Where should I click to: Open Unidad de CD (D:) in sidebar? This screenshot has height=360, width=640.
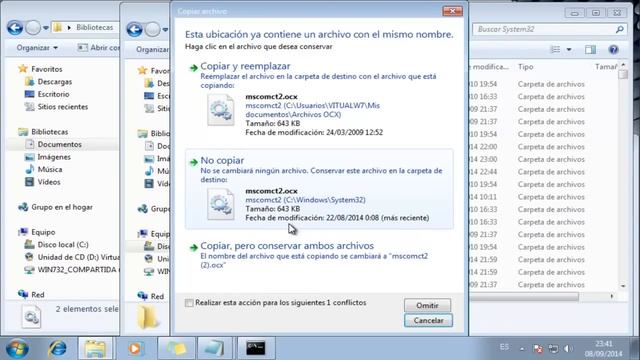tap(78, 258)
